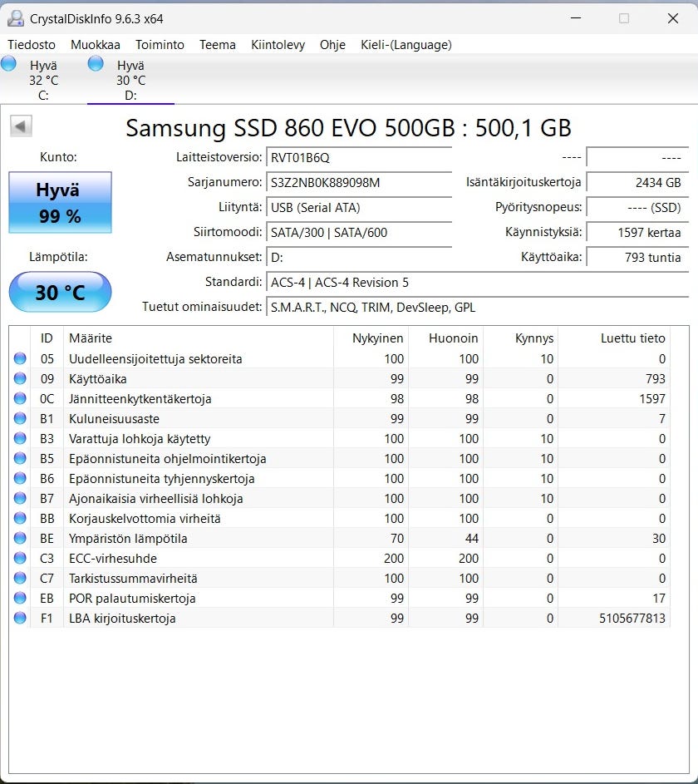Click the Standardi field ACS-4 Revision 5
698x784 pixels.
(x=477, y=283)
